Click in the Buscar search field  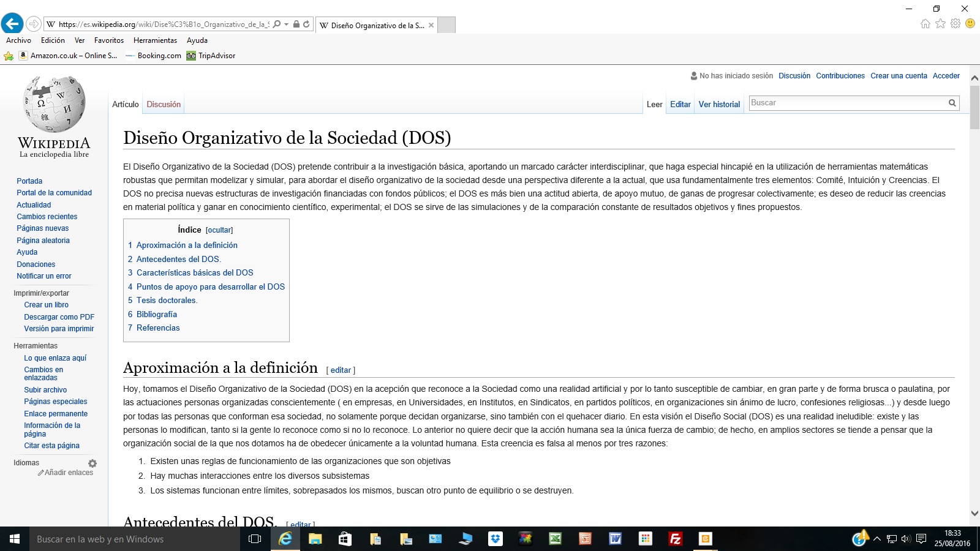pyautogui.click(x=846, y=103)
